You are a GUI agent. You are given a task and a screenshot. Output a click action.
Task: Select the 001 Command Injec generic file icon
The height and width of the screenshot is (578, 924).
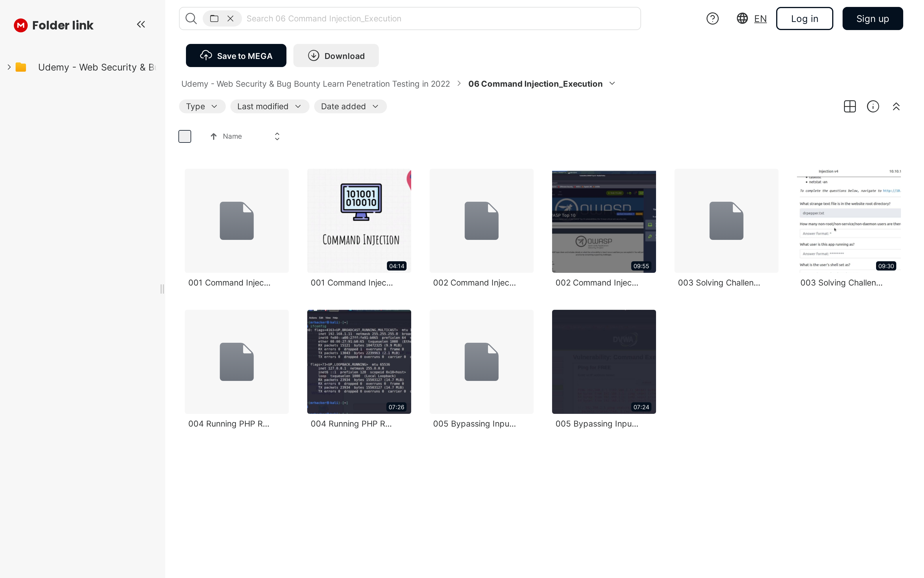tap(237, 221)
